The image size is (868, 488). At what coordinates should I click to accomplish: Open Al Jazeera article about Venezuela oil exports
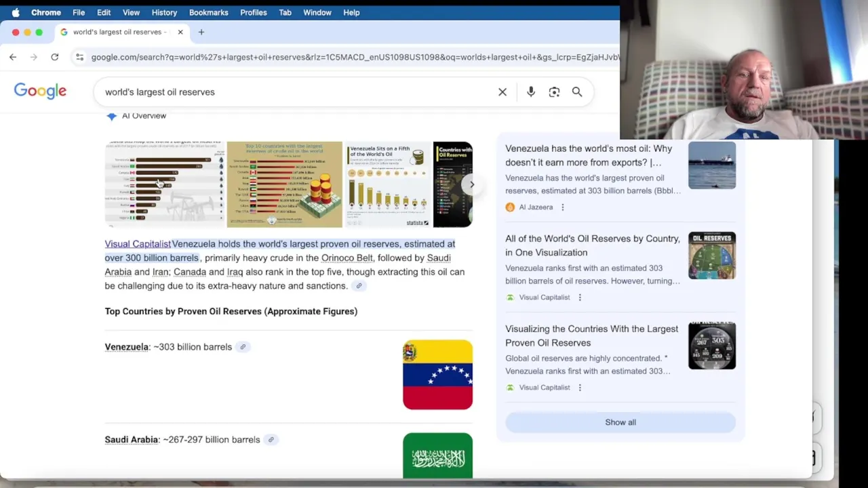(589, 155)
